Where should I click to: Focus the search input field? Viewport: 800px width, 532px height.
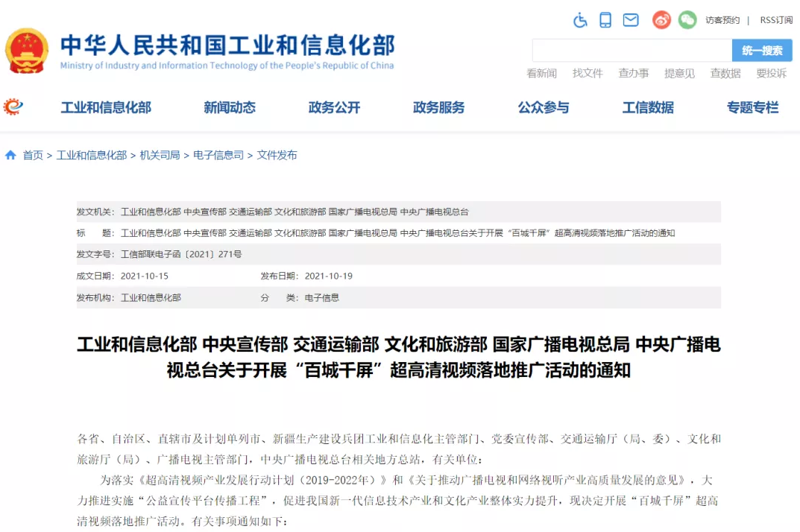[632, 51]
